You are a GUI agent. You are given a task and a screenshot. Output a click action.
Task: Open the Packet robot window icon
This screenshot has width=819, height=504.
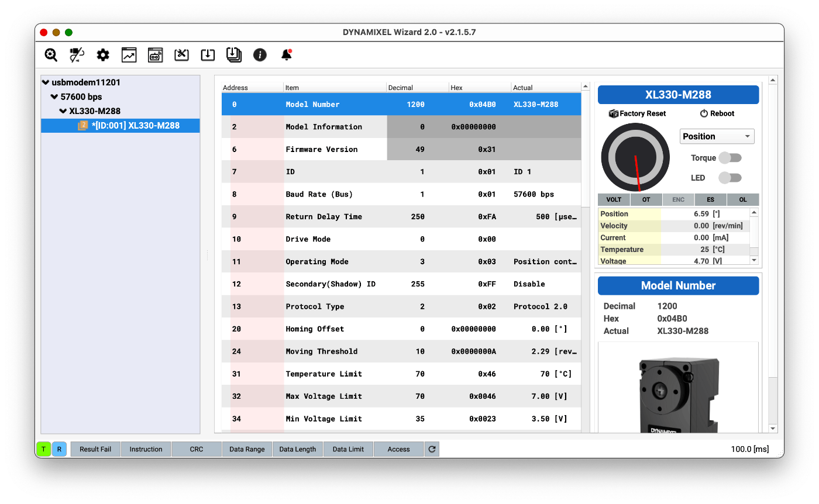pos(155,55)
